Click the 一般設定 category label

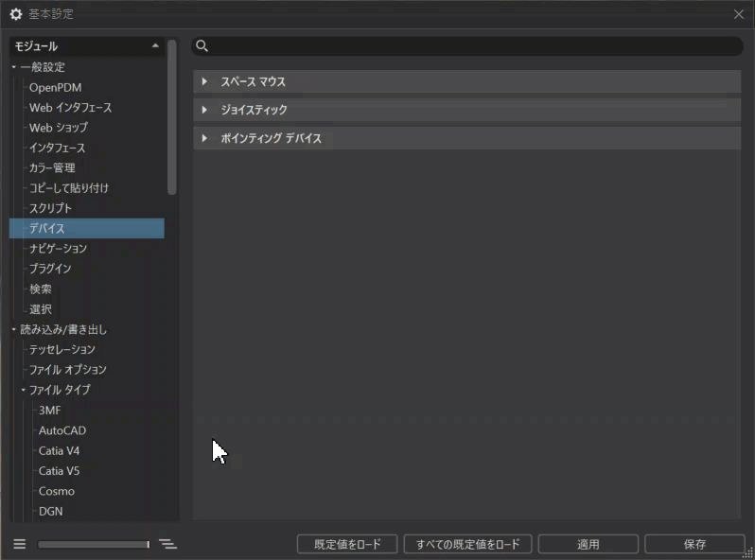click(43, 67)
